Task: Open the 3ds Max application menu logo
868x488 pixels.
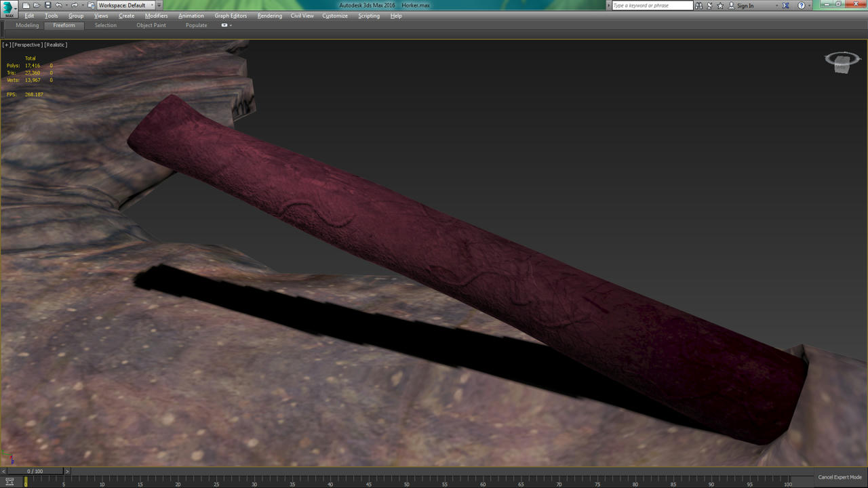Action: [9, 9]
